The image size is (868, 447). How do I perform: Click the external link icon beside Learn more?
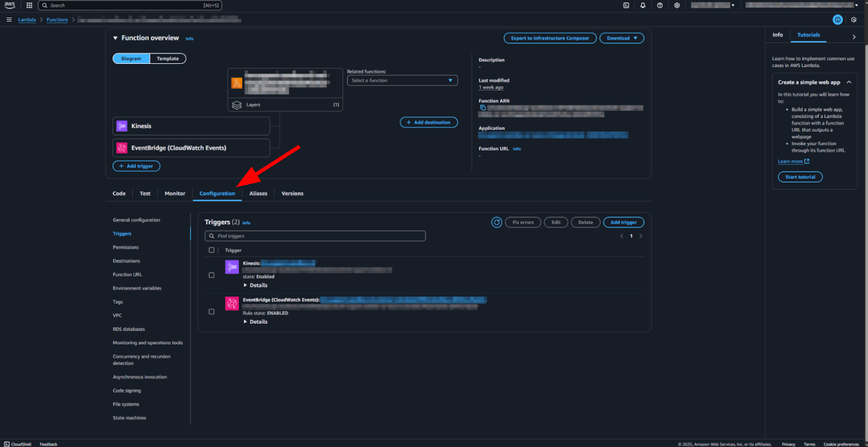coord(807,161)
